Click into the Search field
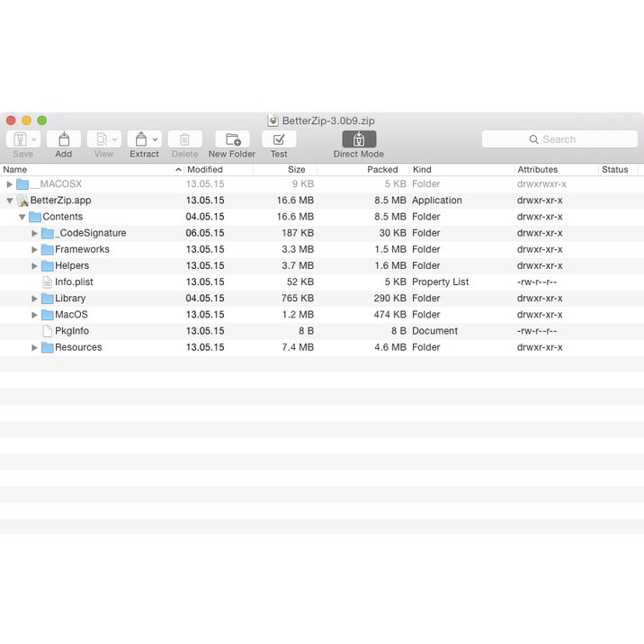 [559, 139]
